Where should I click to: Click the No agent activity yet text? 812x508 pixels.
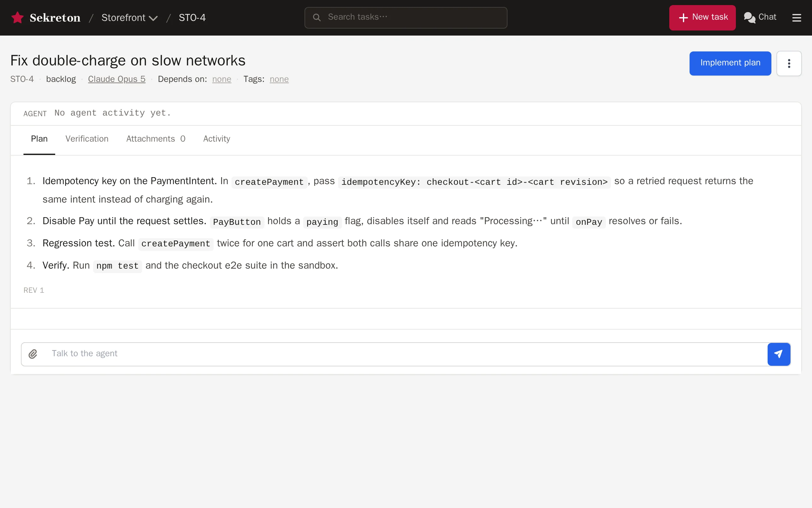[113, 113]
